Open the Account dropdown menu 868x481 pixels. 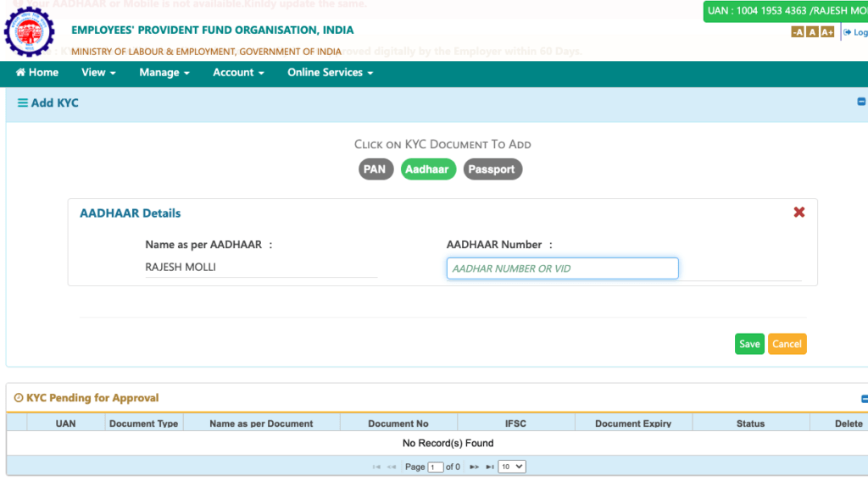238,73
